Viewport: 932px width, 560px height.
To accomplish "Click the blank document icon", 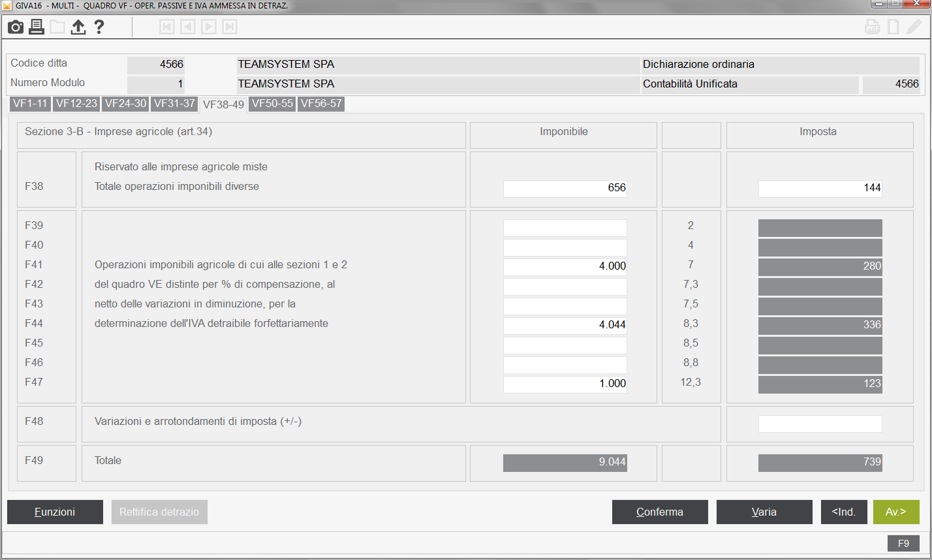I will coord(893,27).
